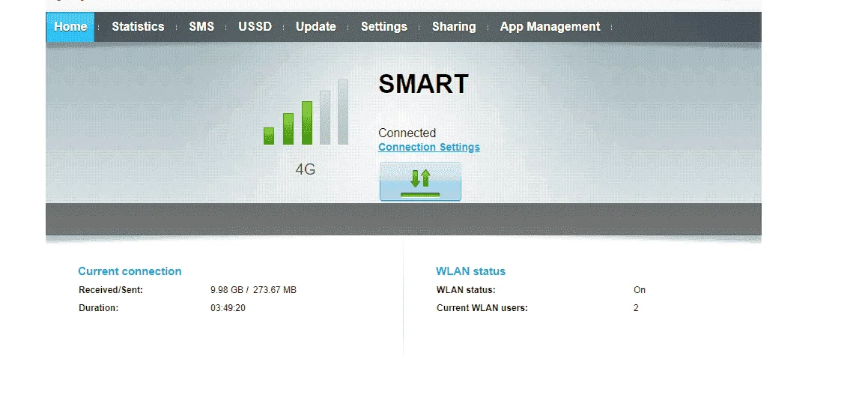Viewport: 868px width, 404px height.
Task: Click the 03:49:20 duration value
Action: (x=228, y=307)
